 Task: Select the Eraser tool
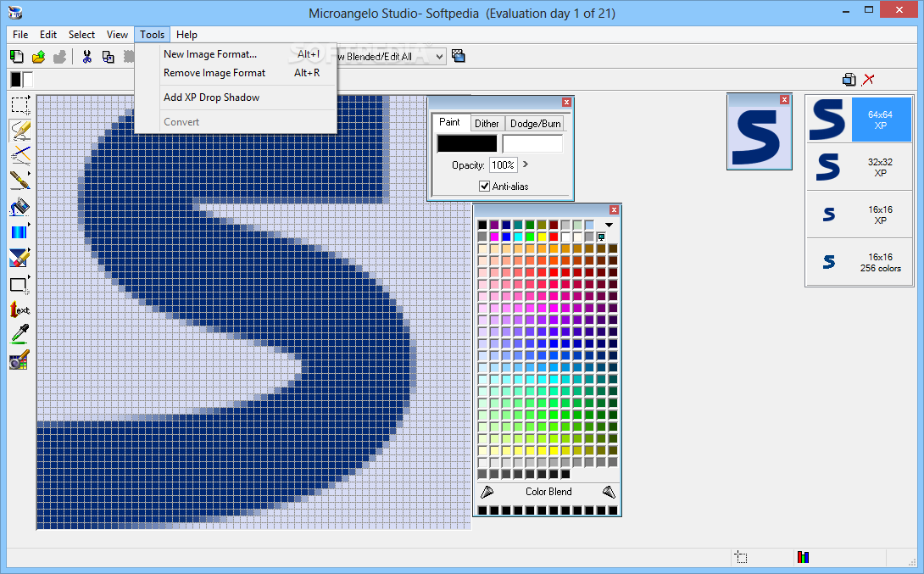[x=20, y=258]
